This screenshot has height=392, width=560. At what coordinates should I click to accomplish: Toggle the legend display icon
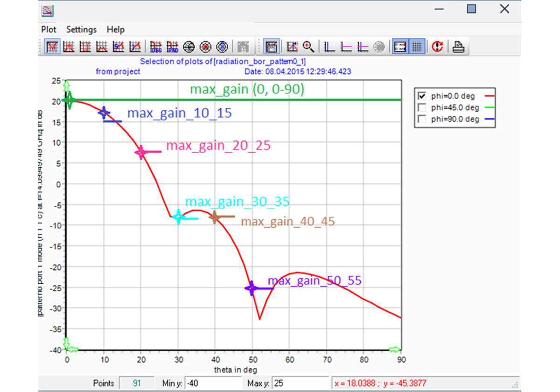[400, 47]
